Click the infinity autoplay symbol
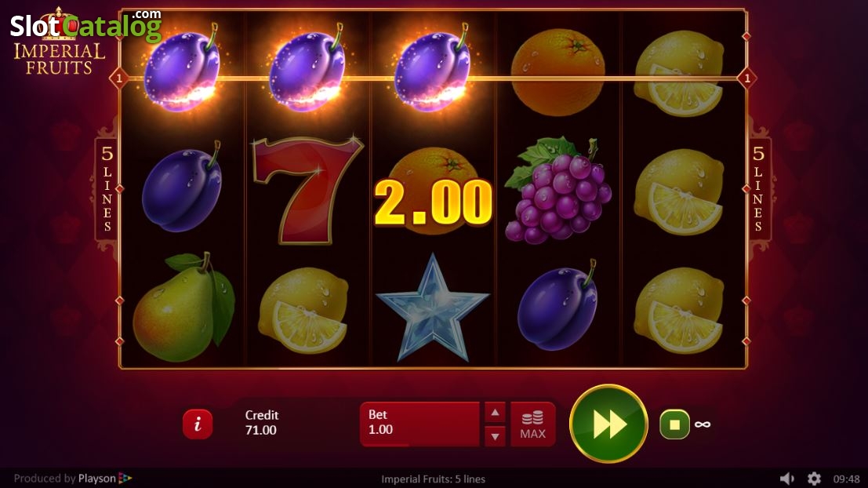The width and height of the screenshot is (868, 488). [x=703, y=424]
